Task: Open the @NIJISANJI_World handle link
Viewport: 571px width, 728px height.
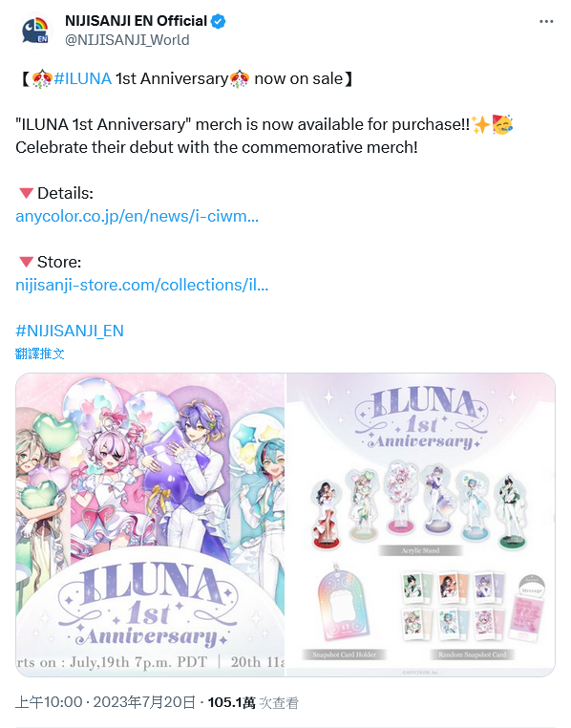Action: 127,40
